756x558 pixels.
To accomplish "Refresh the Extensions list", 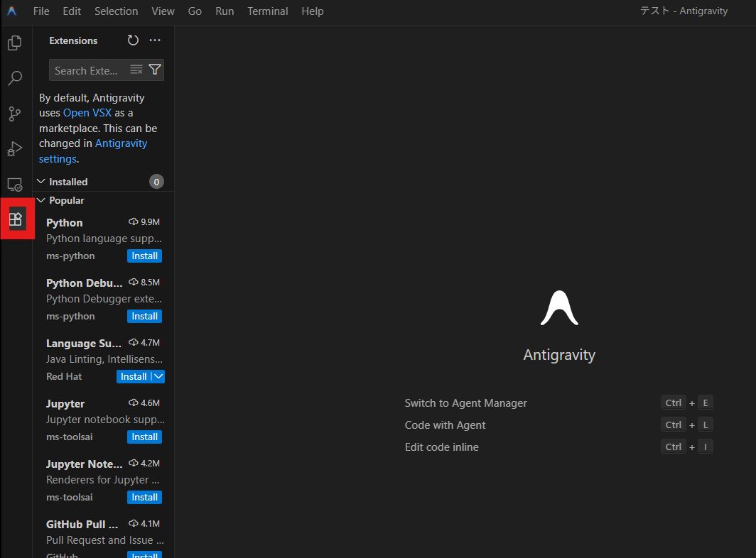I will point(133,40).
